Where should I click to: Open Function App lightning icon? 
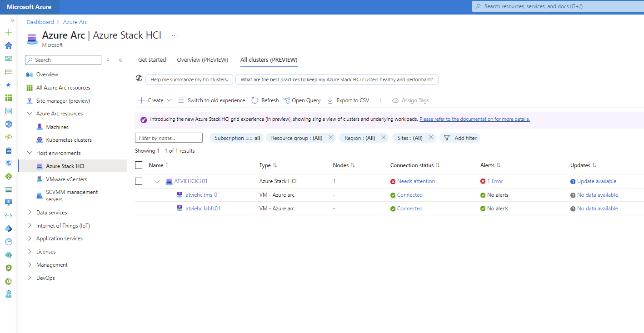[9, 137]
